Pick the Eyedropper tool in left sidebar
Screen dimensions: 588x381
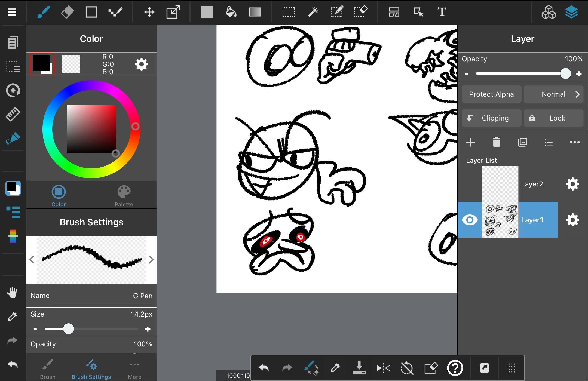(12, 317)
